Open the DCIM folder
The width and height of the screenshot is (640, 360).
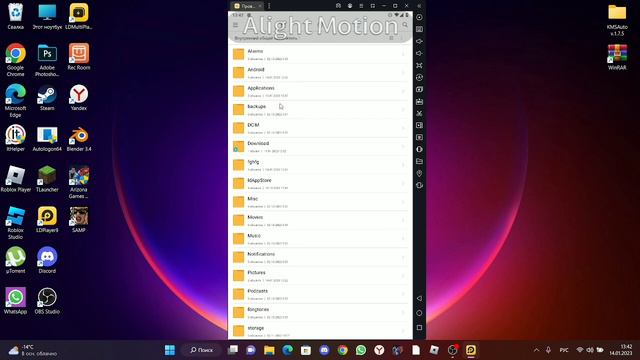click(x=320, y=128)
